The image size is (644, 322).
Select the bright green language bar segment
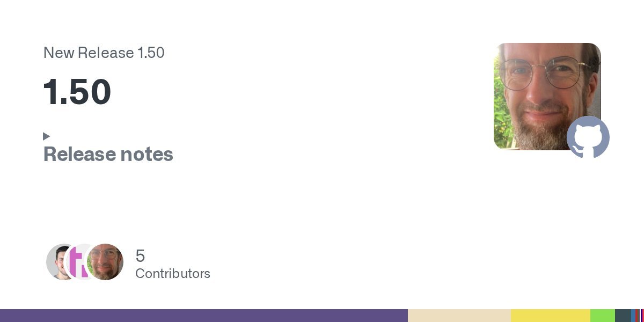[x=602, y=316]
